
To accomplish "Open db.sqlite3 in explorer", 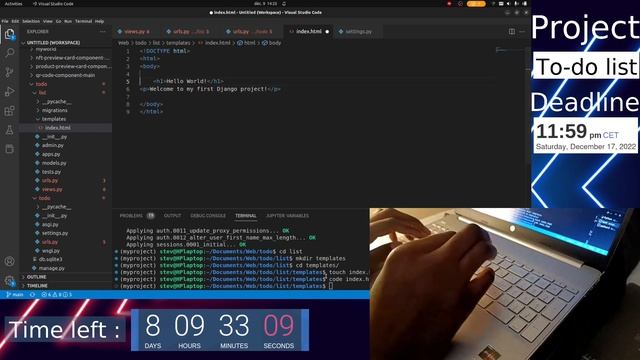I will (50, 259).
